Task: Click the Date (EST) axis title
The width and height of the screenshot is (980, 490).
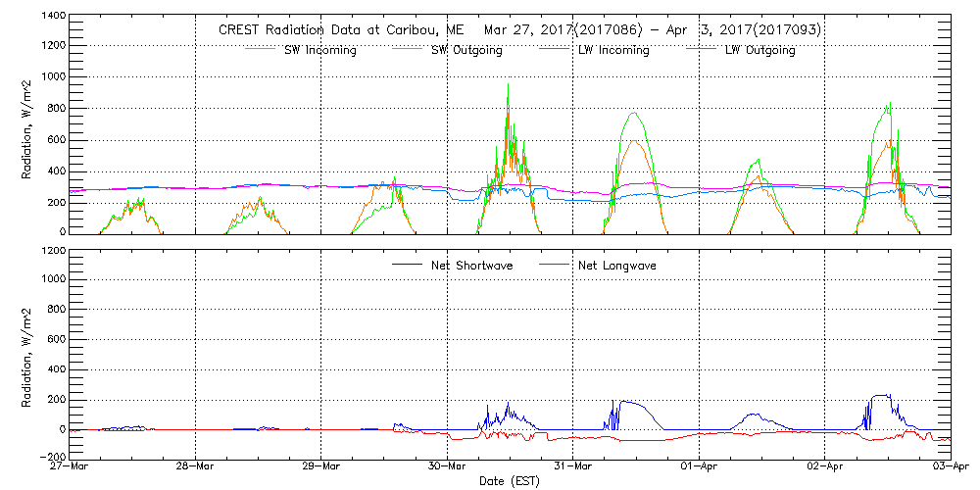Action: tap(510, 481)
